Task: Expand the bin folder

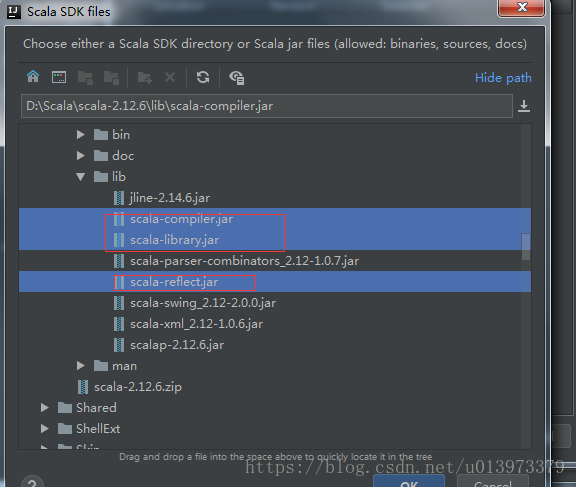Action: [81, 135]
